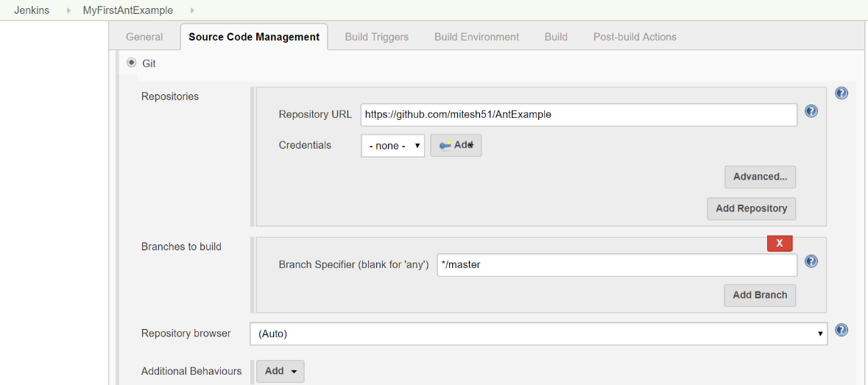
Task: Select the Git radio button
Action: click(131, 63)
